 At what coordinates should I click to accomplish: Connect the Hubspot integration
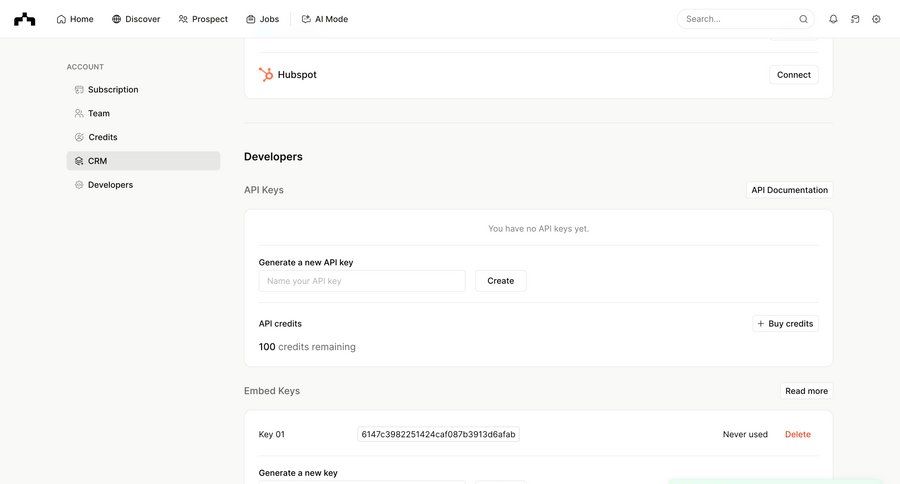coord(794,75)
